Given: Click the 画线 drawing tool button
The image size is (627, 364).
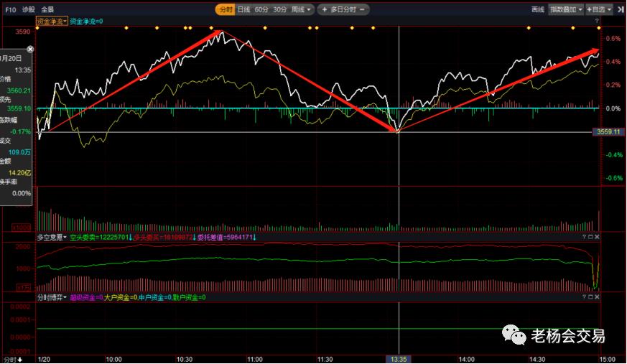Looking at the screenshot, I should click(x=537, y=9).
